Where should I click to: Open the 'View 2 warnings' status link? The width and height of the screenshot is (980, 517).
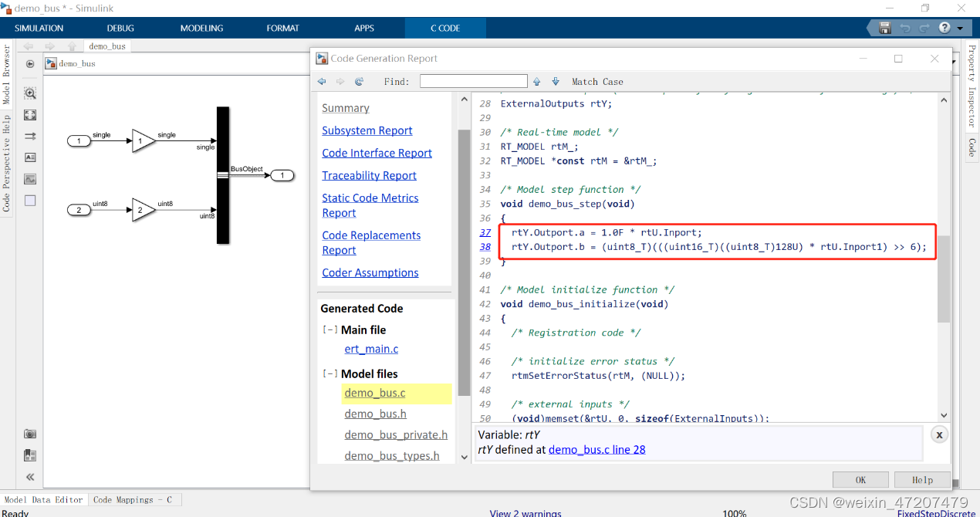[525, 513]
